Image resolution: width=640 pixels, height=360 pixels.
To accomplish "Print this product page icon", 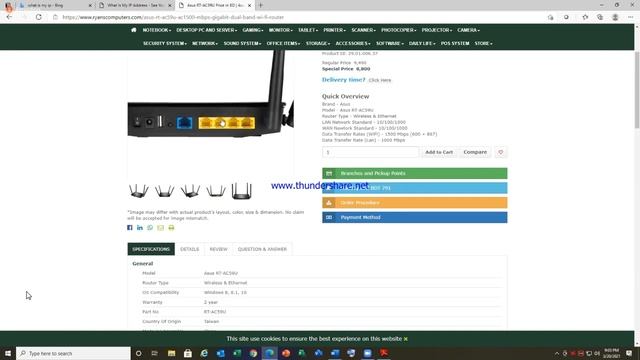I will 171,227.
